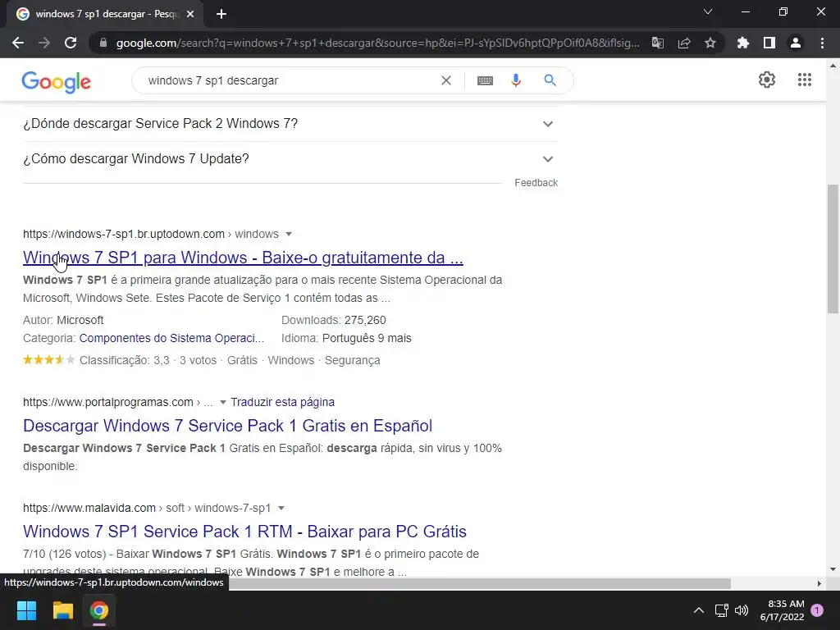Open File Explorer from the taskbar
Image resolution: width=840 pixels, height=630 pixels.
pyautogui.click(x=62, y=610)
